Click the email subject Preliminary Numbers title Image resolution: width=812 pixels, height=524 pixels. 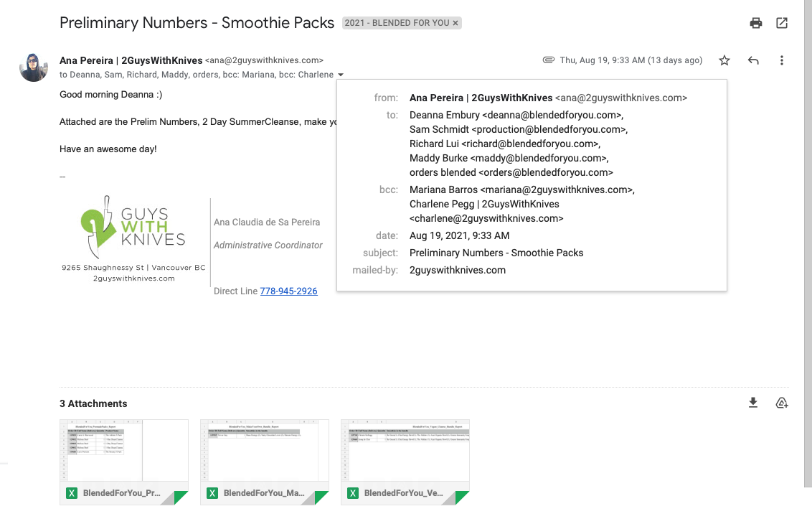pos(197,23)
